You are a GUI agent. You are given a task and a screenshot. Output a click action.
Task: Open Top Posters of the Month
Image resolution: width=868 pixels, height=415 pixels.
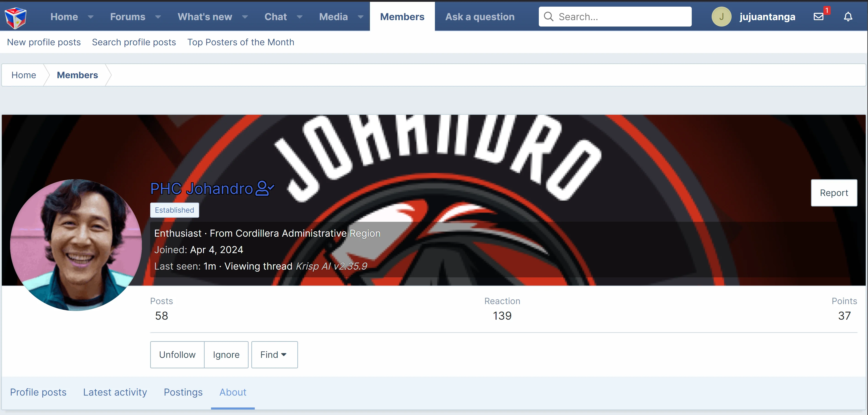[x=241, y=42]
